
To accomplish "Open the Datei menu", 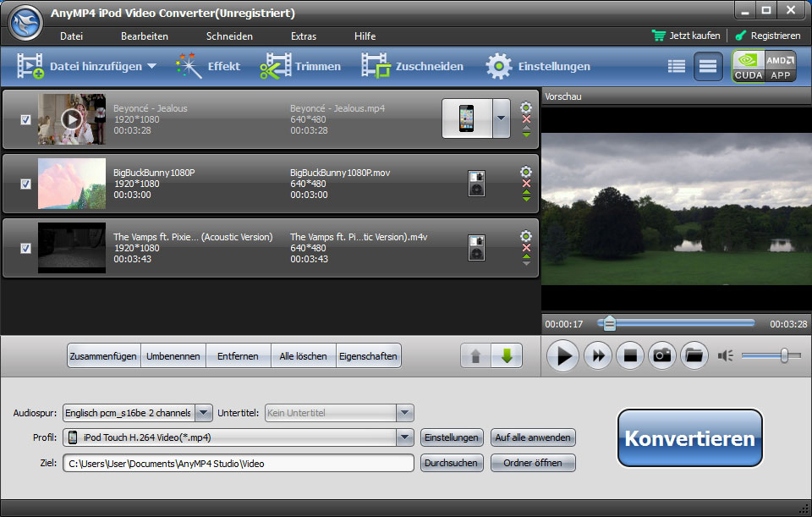I will pos(71,36).
